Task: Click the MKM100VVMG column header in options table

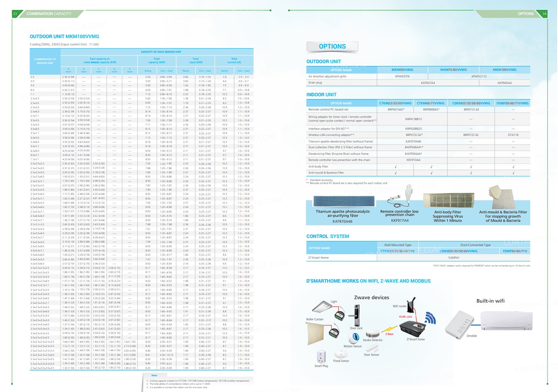Action: point(504,70)
